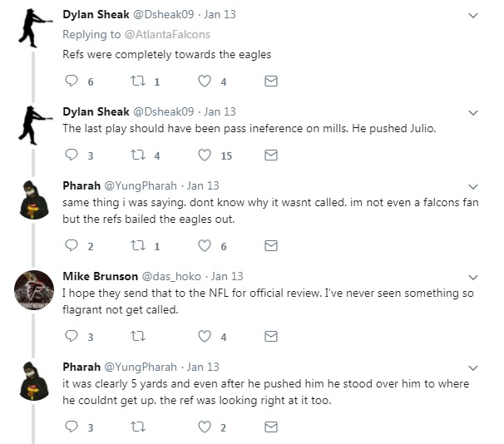The width and height of the screenshot is (504, 444).
Task: Reply to Mike Brunson's official review tweet
Action: pyautogui.click(x=71, y=337)
